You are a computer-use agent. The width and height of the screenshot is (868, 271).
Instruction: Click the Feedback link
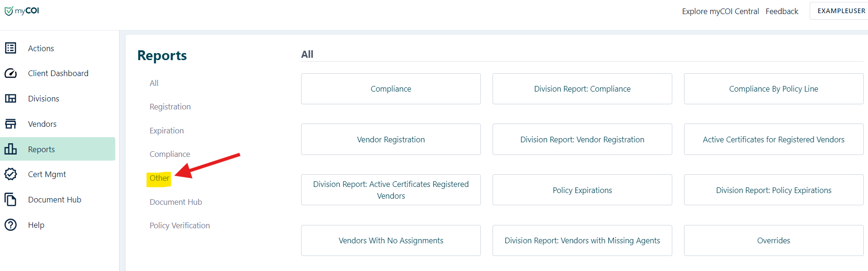[781, 11]
